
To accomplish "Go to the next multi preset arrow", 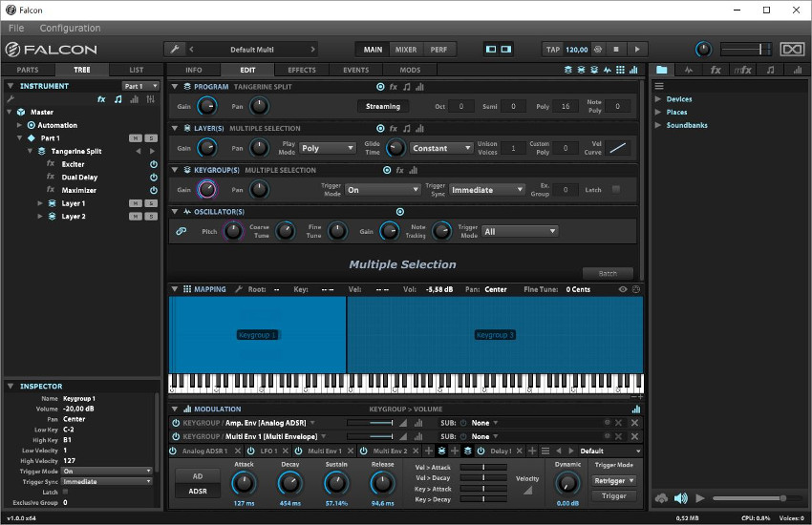I will coord(312,49).
